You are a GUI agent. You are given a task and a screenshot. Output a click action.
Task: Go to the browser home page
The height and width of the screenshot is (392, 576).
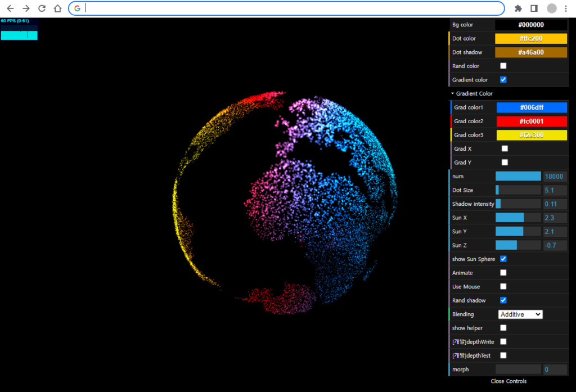coord(57,8)
